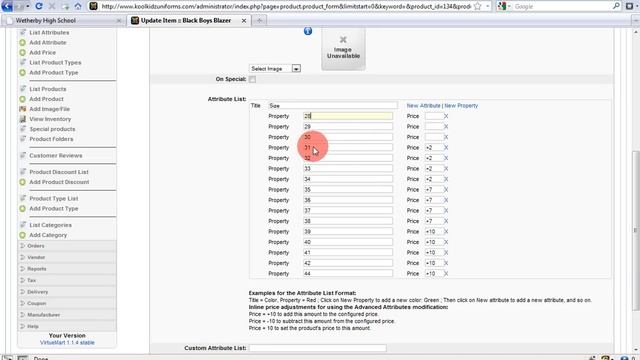Image resolution: width=640 pixels, height=360 pixels.
Task: Click the Add Image/File icon
Action: click(x=22, y=109)
